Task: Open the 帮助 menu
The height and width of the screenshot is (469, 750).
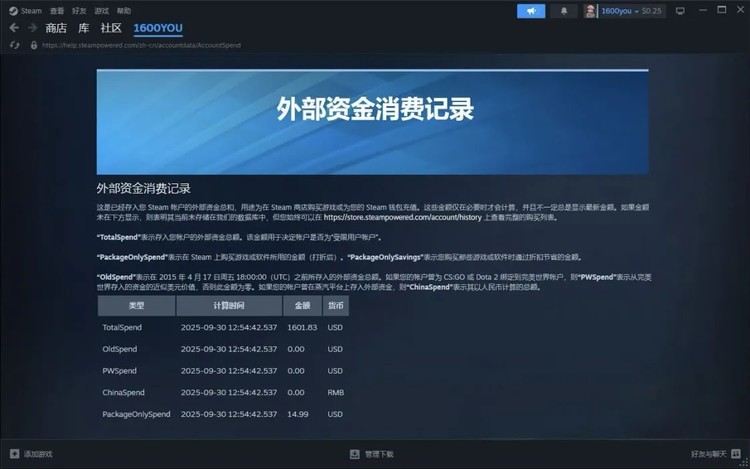Action: pyautogui.click(x=124, y=11)
